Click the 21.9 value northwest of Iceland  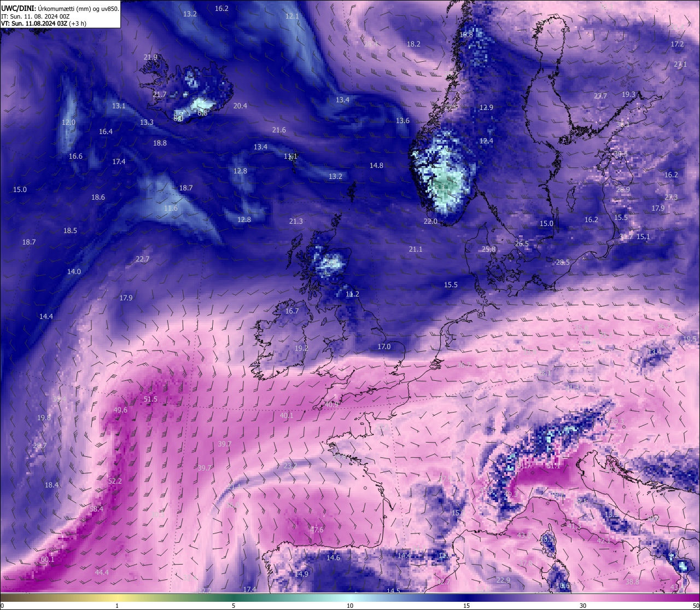point(150,57)
